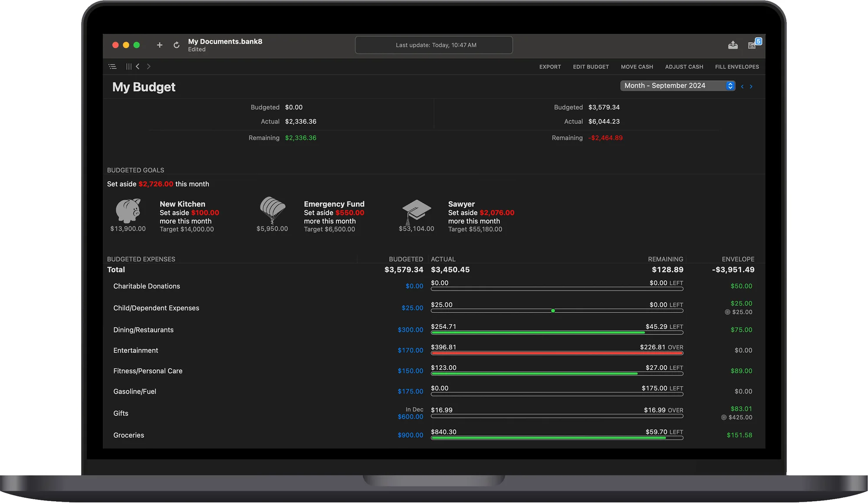Open the Month - September 2024 dropdown
The width and height of the screenshot is (868, 503).
(x=677, y=85)
